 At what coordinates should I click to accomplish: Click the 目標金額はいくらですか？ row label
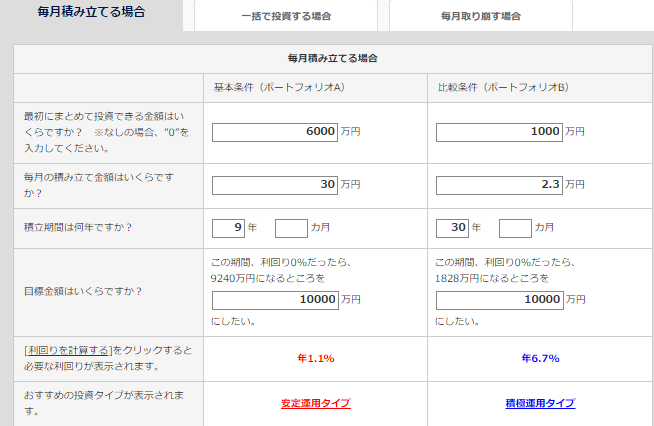point(83,291)
